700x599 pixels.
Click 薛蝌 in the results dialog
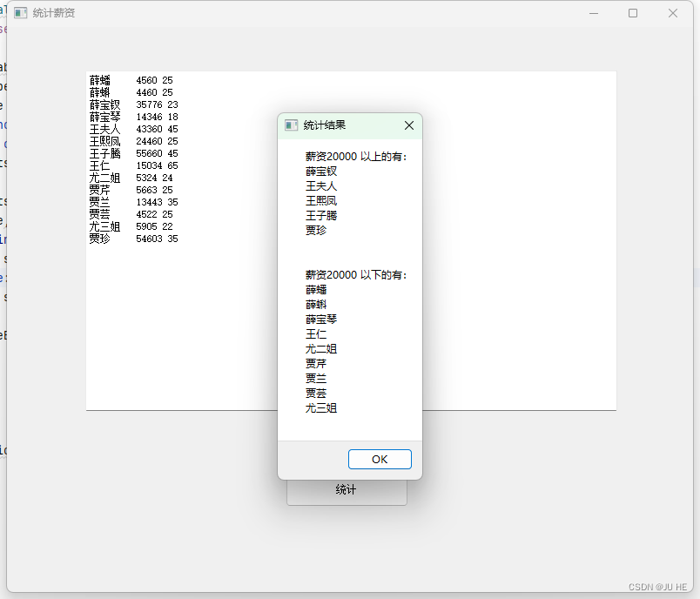tap(316, 305)
